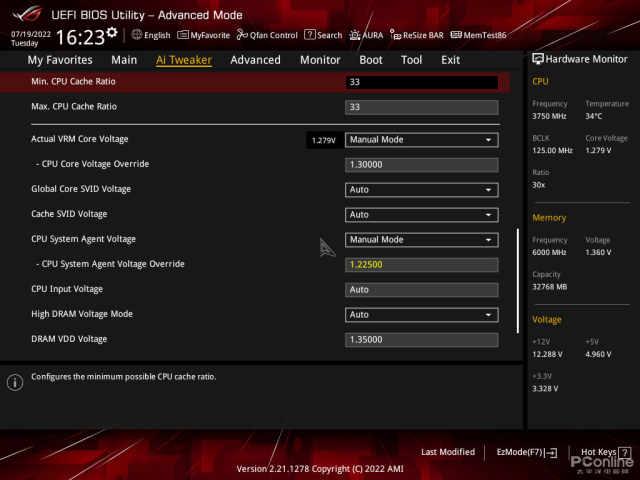Screen dimensions: 640x480
Task: Open the English language selector
Action: tap(151, 35)
